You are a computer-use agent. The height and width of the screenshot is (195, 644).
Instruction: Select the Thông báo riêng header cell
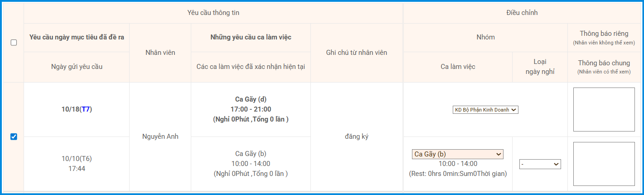click(604, 37)
